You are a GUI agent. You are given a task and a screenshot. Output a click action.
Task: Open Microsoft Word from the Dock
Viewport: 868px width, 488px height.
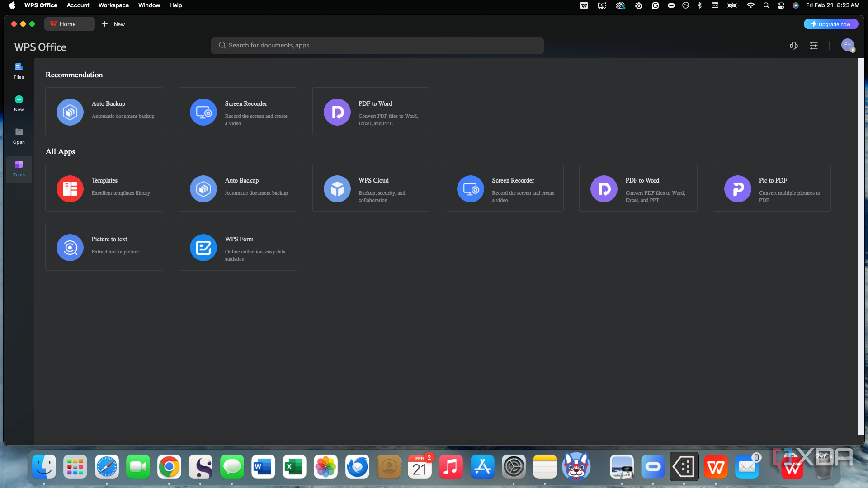coord(263,467)
